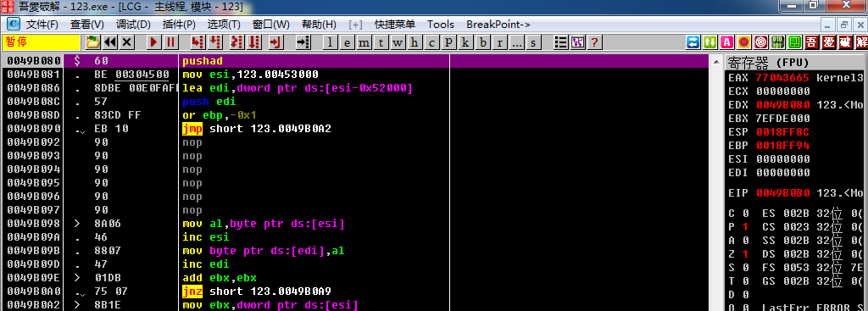Screen dimensions: 868x311
Task: Click the binary 010101 plugin icon
Action: click(778, 42)
